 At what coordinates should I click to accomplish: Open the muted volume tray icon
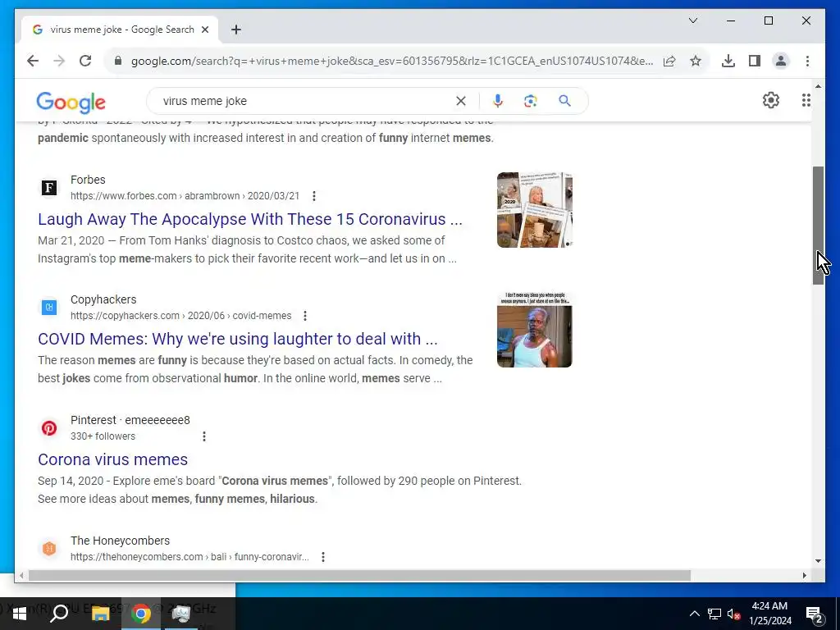click(734, 614)
